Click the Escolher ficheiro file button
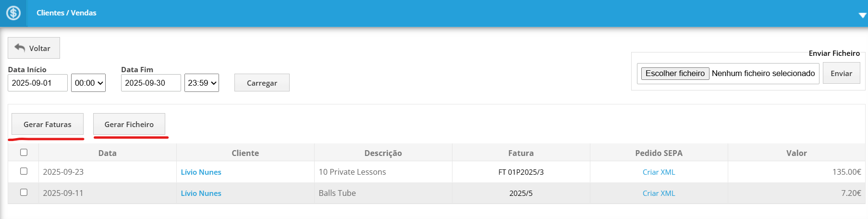 pos(675,74)
